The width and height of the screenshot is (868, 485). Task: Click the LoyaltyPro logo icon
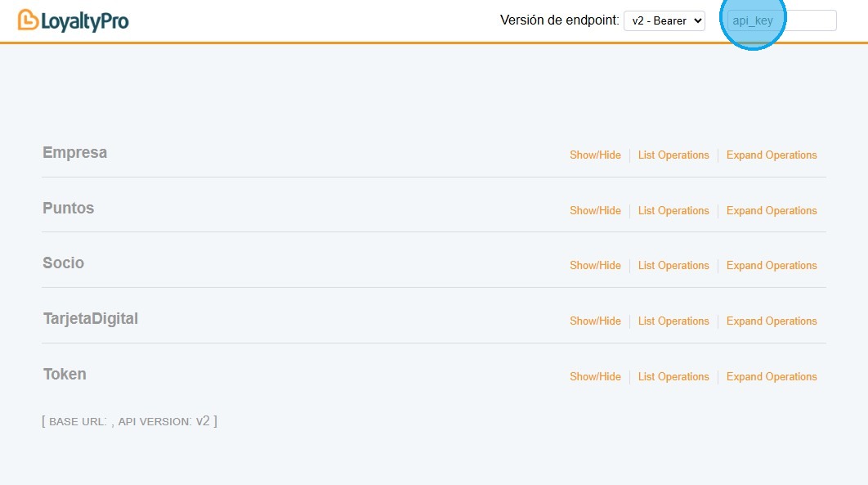tap(29, 20)
